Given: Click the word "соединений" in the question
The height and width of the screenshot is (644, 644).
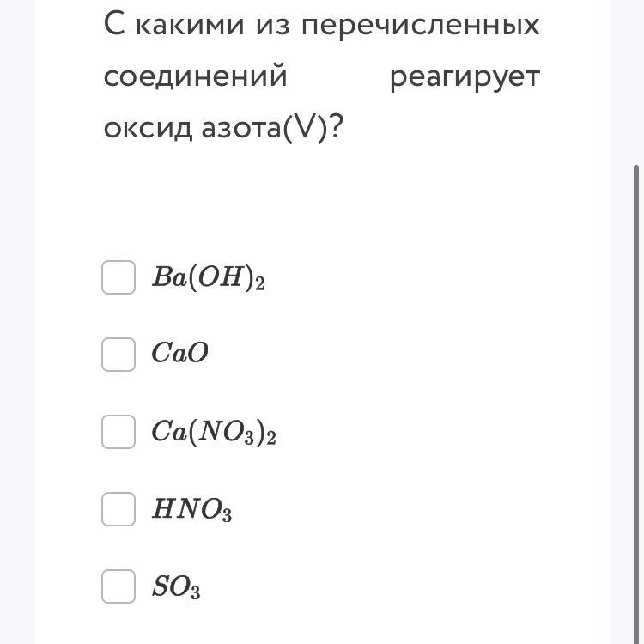Looking at the screenshot, I should pyautogui.click(x=195, y=77).
